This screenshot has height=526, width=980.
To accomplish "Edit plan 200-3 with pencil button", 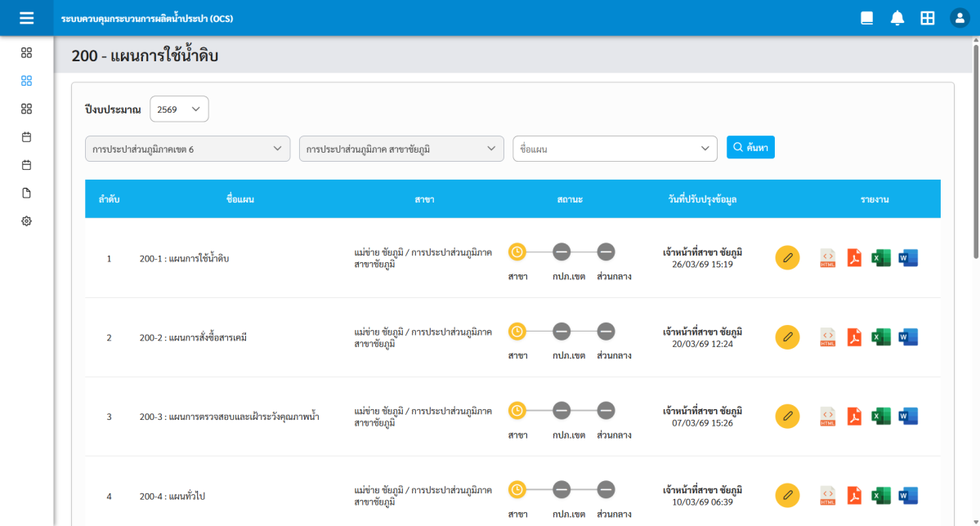I will tap(787, 416).
